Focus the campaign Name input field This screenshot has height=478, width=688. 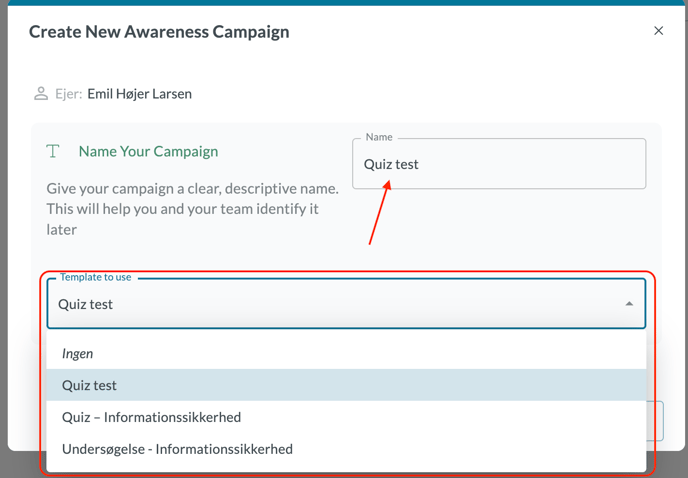coord(498,164)
